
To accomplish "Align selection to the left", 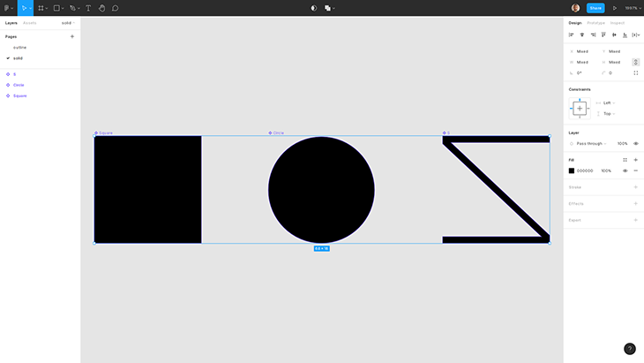I will [x=571, y=34].
